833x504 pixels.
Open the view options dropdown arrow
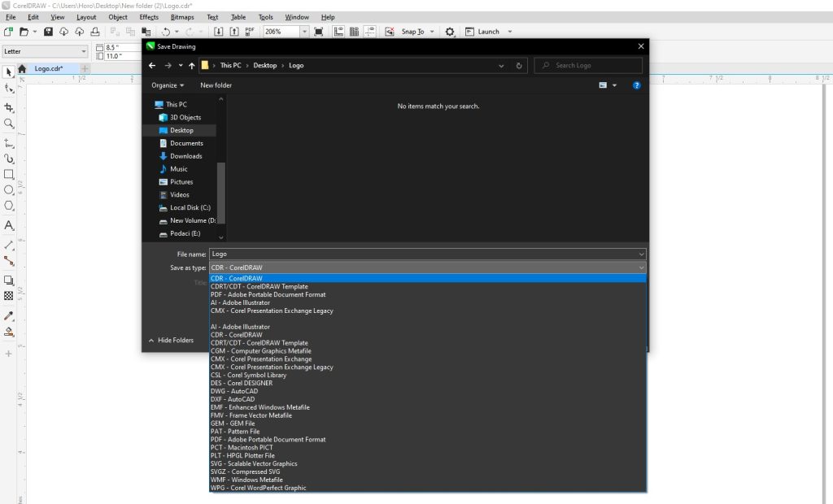615,85
